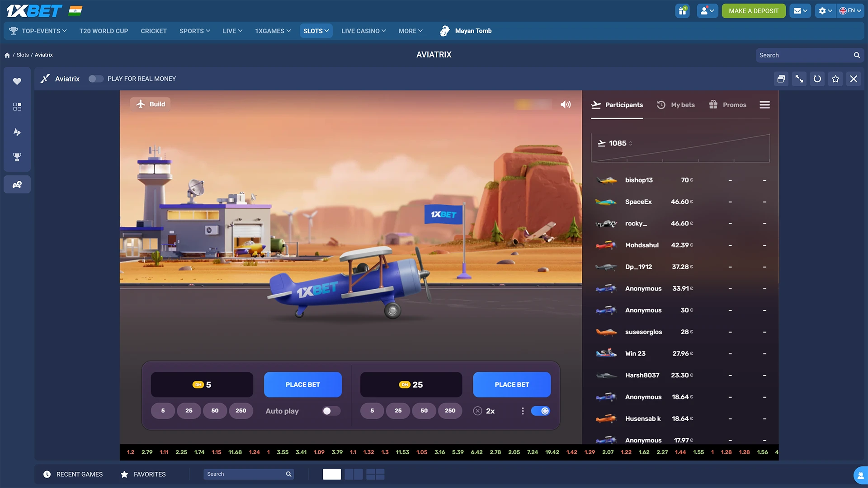Open the SPORTS dropdown
The width and height of the screenshot is (868, 488).
194,31
